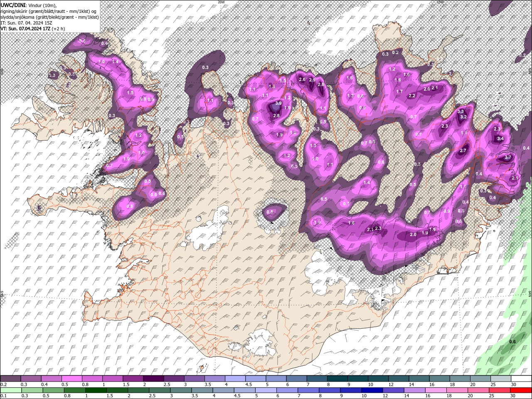Viewport: 532px width, 399px height.
Task: Select the light pink 16 rain legend swatch
Action: point(436,390)
